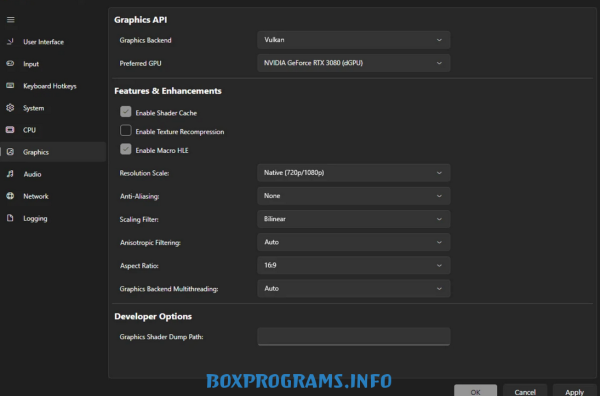This screenshot has width=600, height=396.
Task: Click the Enable Macro HLE label text
Action: 162,150
